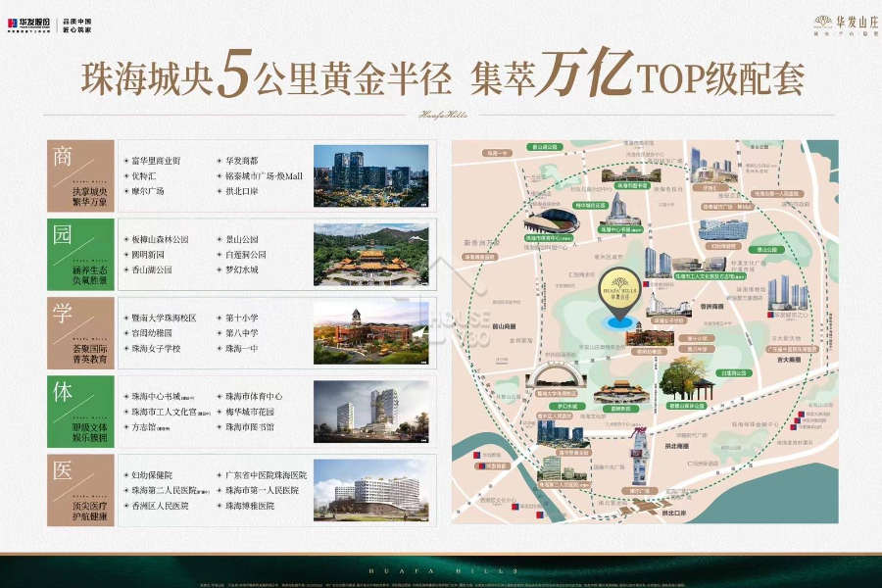882x588 pixels.
Task: Click 珠海市工人文化宫 in the 体 list
Action: 164,412
